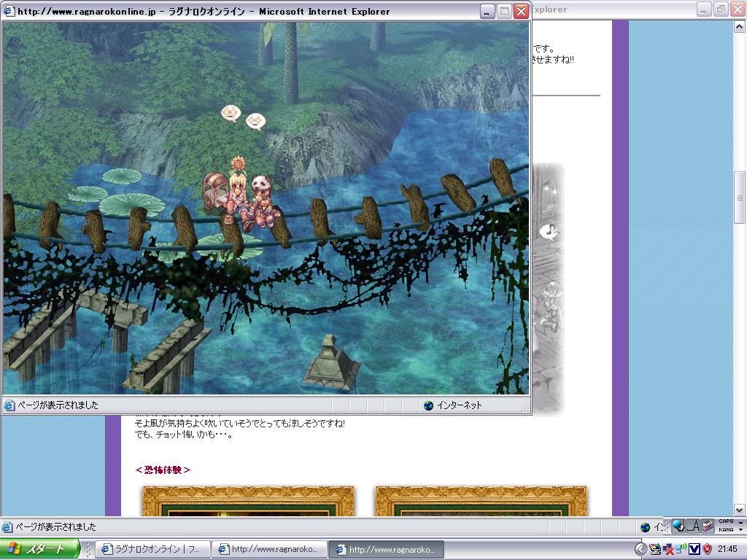Open the IME toolbox icon
This screenshot has width=747, height=560.
708,526
